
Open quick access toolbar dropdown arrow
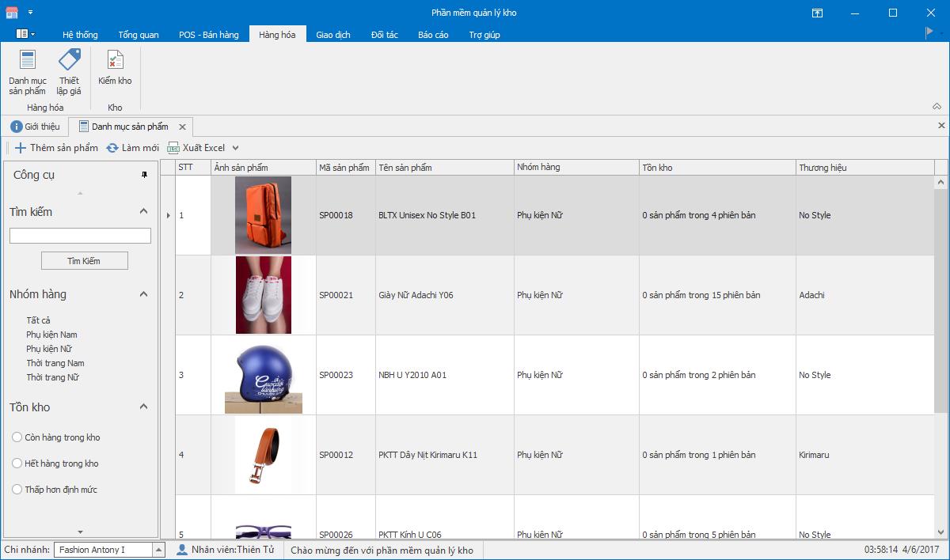30,13
